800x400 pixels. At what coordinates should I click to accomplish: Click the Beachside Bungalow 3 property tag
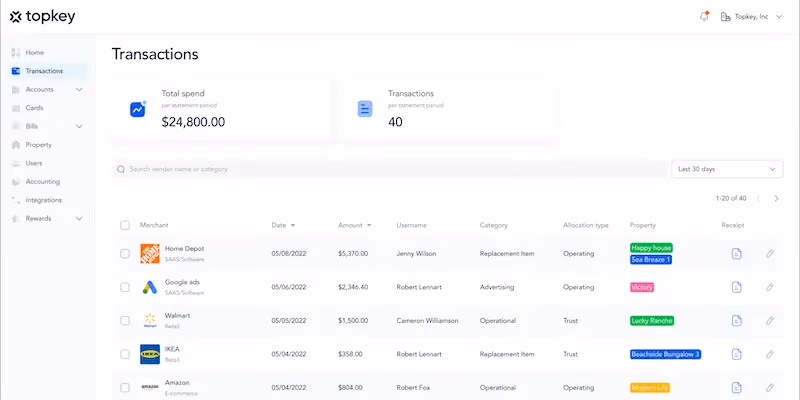coord(665,354)
